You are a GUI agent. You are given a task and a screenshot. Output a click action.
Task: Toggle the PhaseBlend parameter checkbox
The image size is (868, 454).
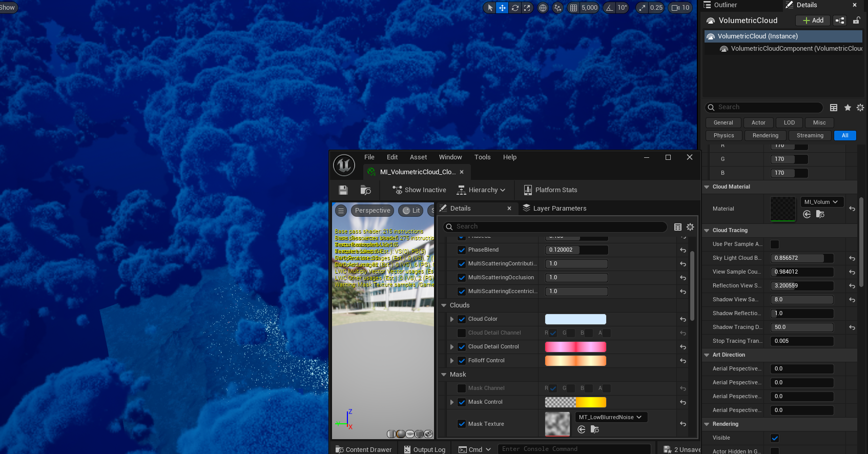pos(462,250)
